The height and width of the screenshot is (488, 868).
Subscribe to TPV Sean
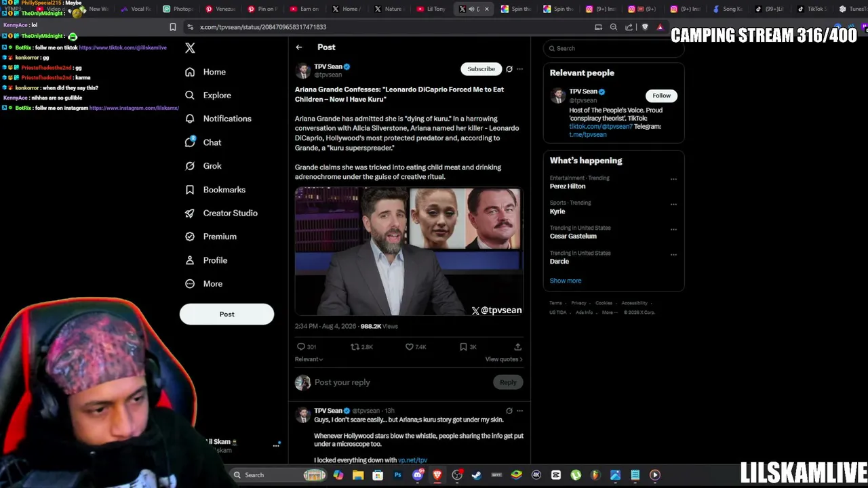481,69
